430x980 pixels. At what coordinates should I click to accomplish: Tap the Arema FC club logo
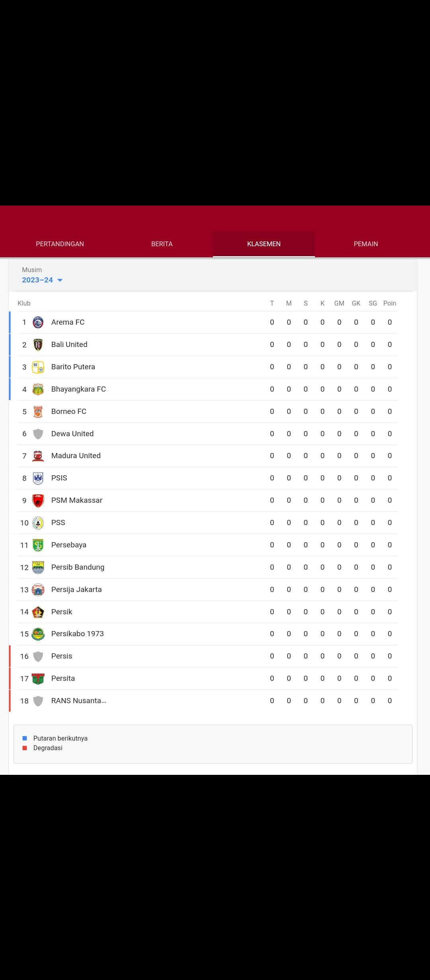(x=38, y=322)
